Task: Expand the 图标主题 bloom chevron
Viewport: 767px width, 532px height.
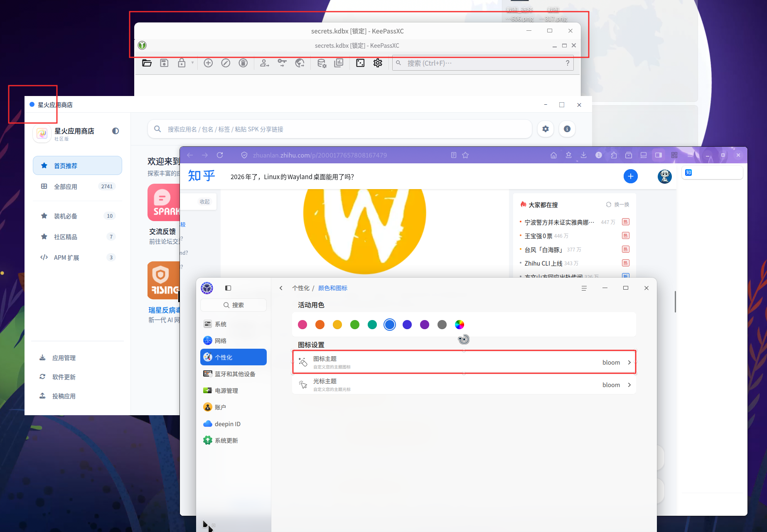Action: [x=629, y=362]
